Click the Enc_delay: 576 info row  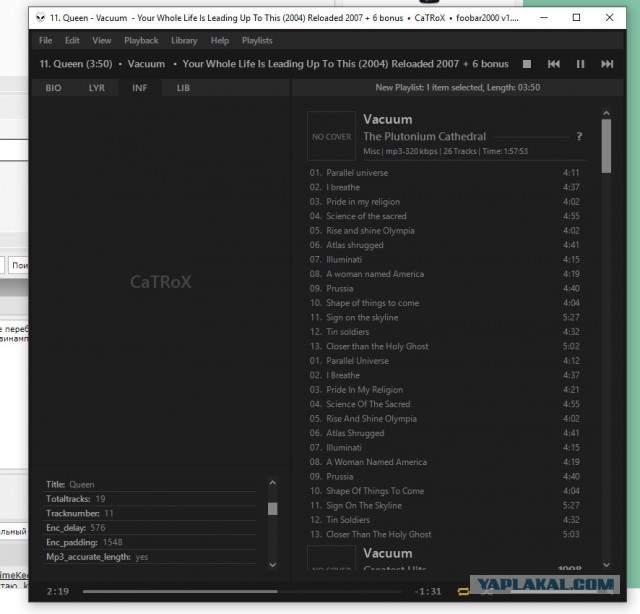(x=150, y=528)
